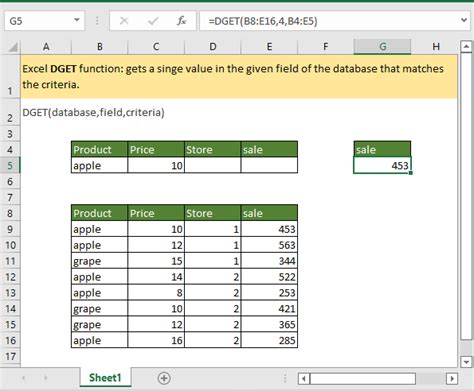Viewport: 474px width, 391px height.
Task: Select row 1 header
Action: 10,77
